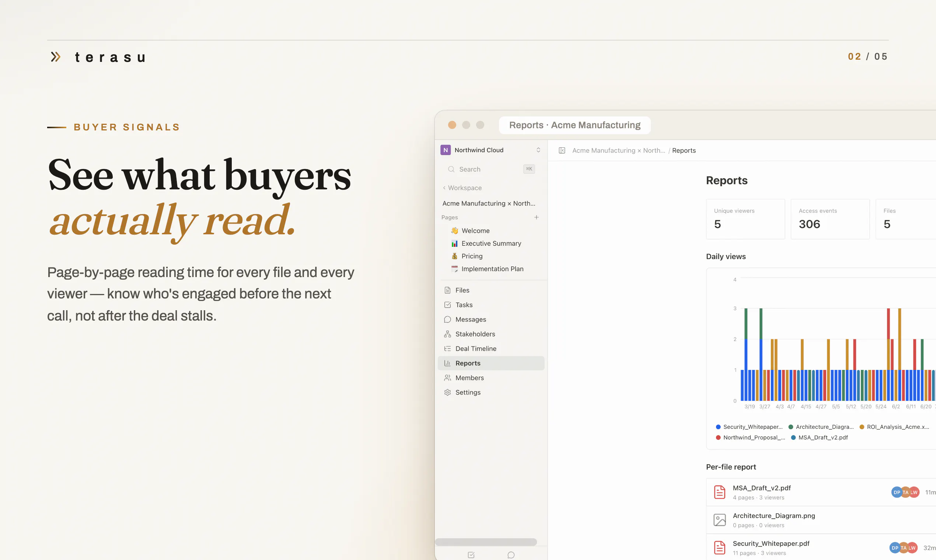Open the Stakeholders menu label
Screen dimensions: 936x560
(x=475, y=334)
